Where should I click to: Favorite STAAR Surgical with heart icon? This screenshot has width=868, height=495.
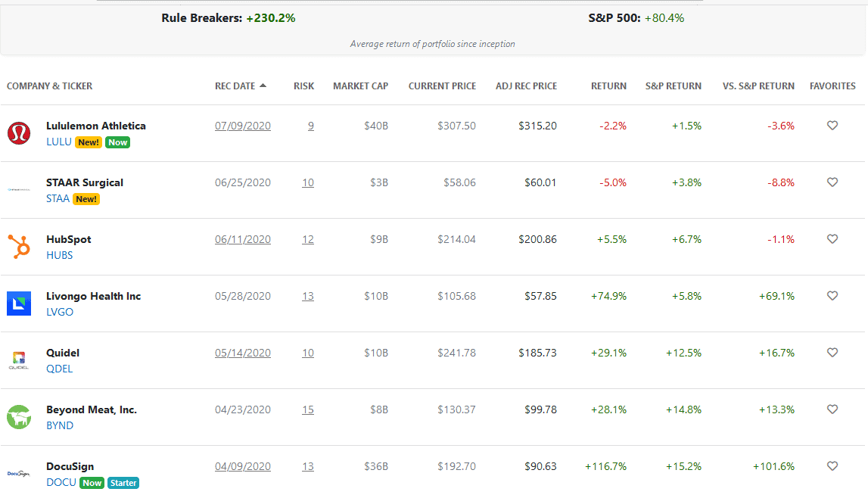click(x=832, y=182)
